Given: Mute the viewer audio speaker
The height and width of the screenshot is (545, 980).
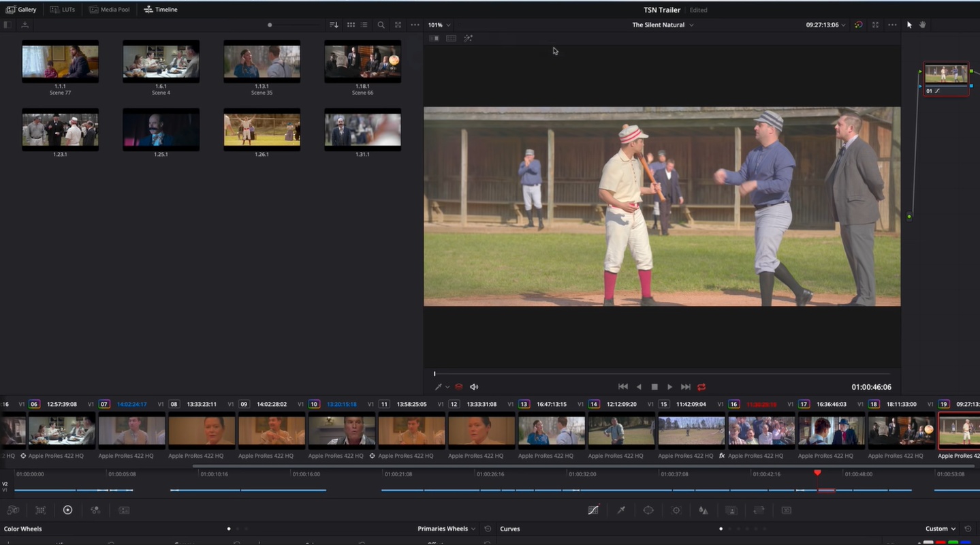Looking at the screenshot, I should click(474, 387).
